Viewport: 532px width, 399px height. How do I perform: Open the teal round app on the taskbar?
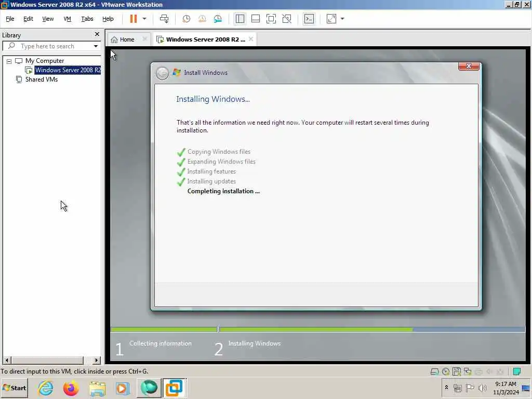pyautogui.click(x=149, y=388)
